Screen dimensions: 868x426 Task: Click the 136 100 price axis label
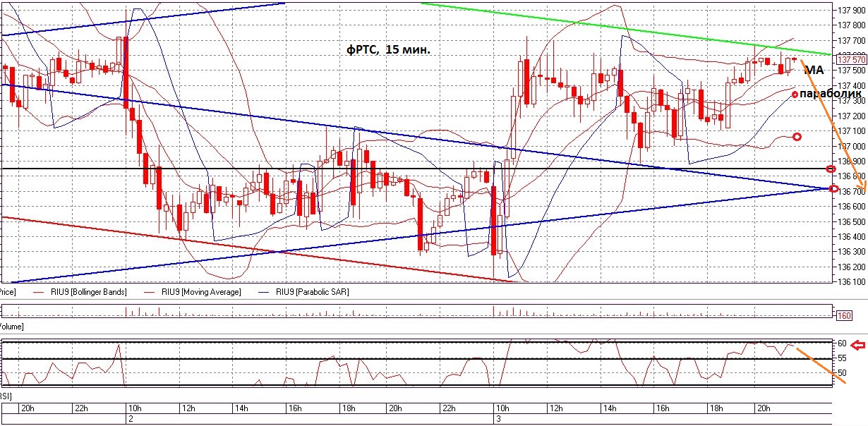850,282
